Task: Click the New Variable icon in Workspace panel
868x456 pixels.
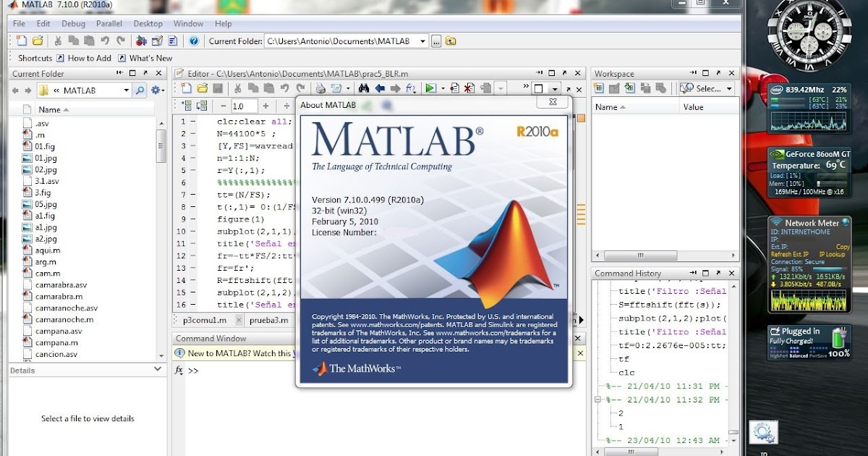Action: pyautogui.click(x=599, y=88)
